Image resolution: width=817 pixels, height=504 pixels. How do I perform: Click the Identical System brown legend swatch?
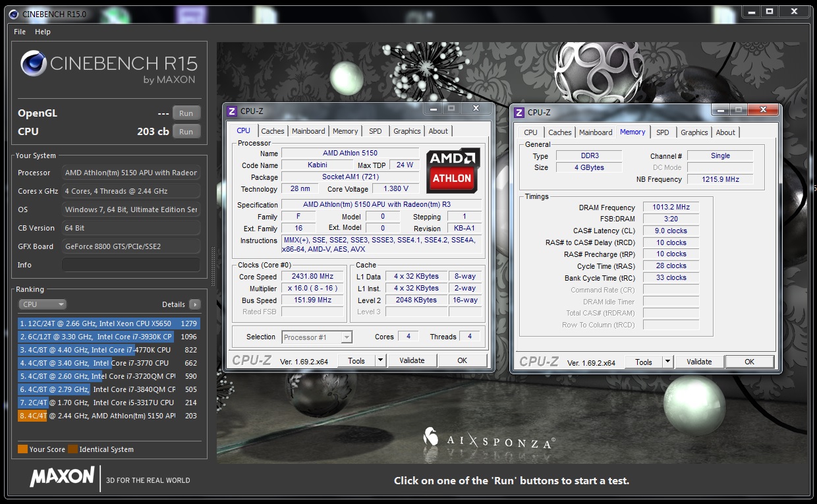coord(72,449)
